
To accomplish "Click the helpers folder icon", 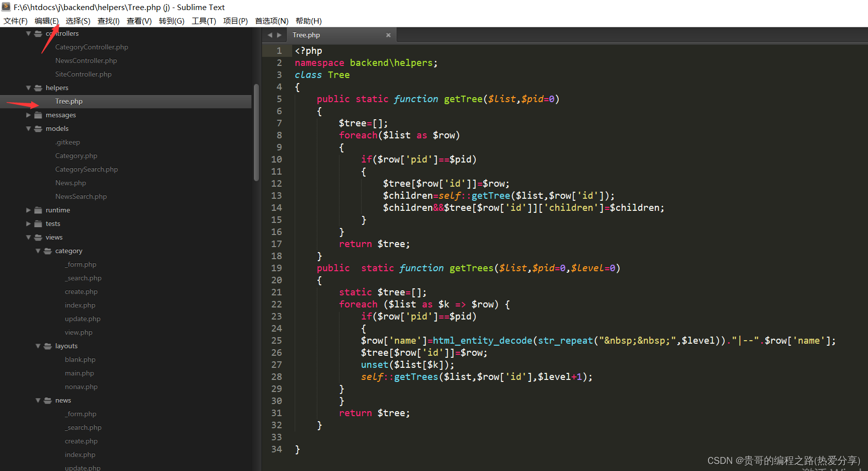I will tap(38, 88).
